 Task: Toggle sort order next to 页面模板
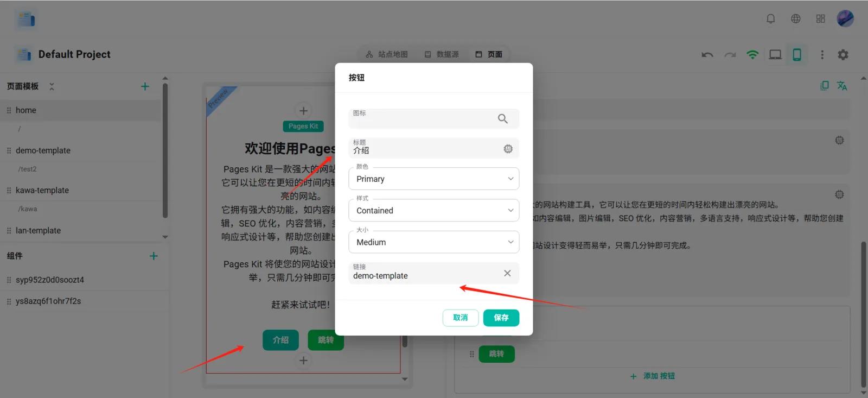(52, 86)
